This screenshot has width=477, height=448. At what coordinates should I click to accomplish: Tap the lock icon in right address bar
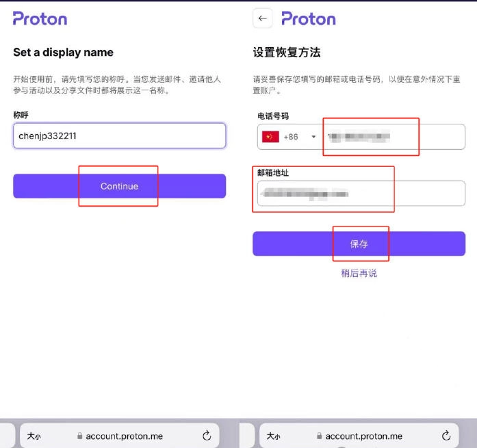(320, 436)
